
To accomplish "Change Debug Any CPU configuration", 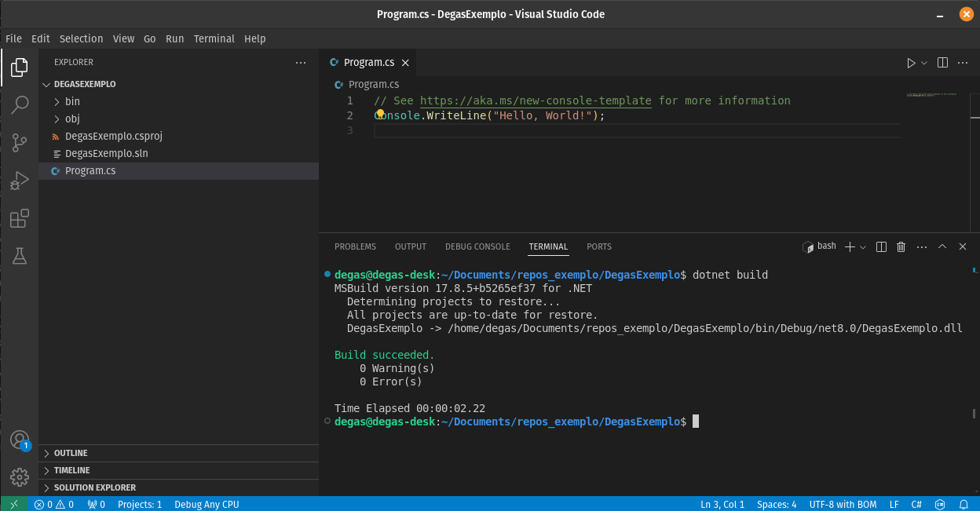I will [x=207, y=504].
